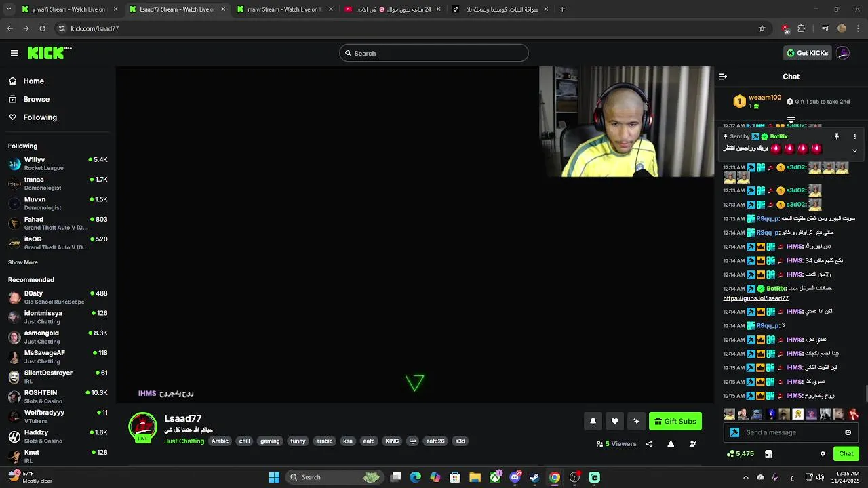The height and width of the screenshot is (488, 868).
Task: Select the eafc26 tag
Action: [435, 441]
